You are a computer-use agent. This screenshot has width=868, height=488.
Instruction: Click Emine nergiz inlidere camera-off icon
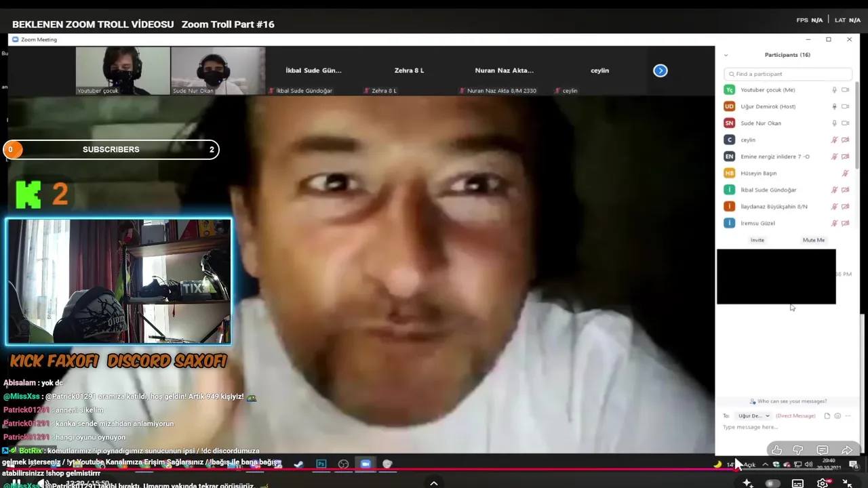click(x=845, y=157)
